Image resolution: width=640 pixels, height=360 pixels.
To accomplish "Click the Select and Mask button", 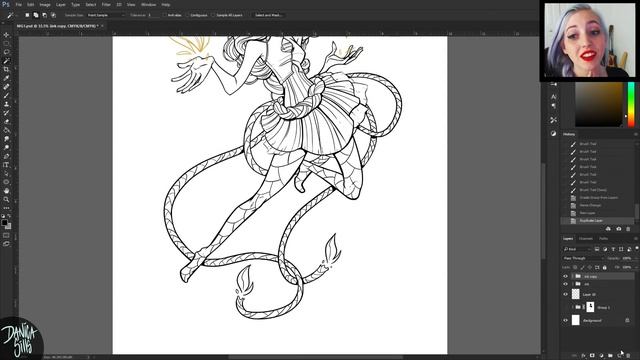I will pyautogui.click(x=269, y=15).
